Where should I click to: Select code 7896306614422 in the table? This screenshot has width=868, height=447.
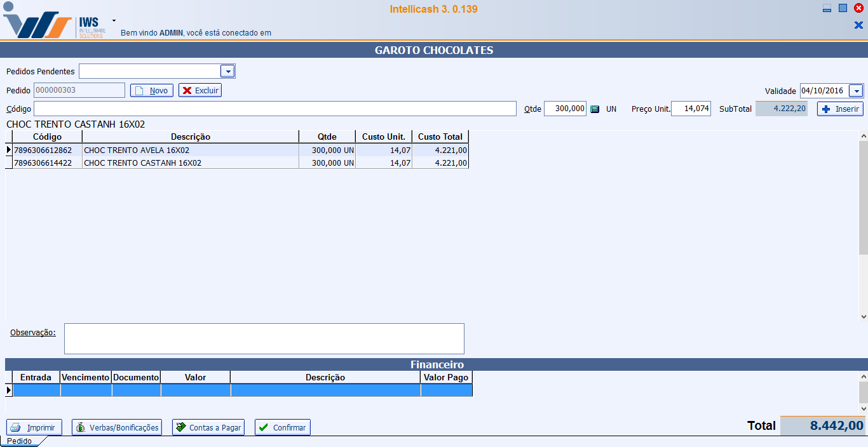click(x=43, y=163)
